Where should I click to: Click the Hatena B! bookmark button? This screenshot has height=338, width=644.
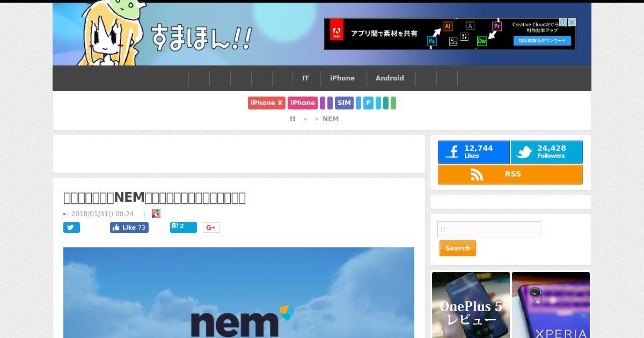pyautogui.click(x=184, y=227)
